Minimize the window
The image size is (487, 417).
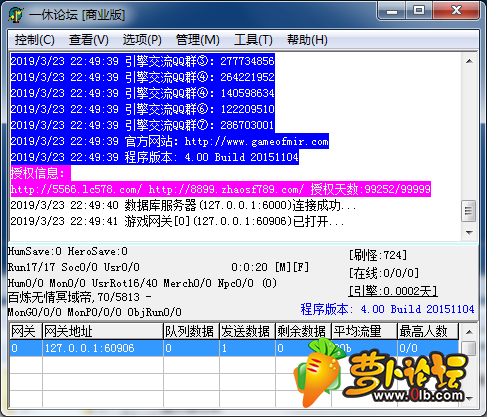tap(392, 10)
